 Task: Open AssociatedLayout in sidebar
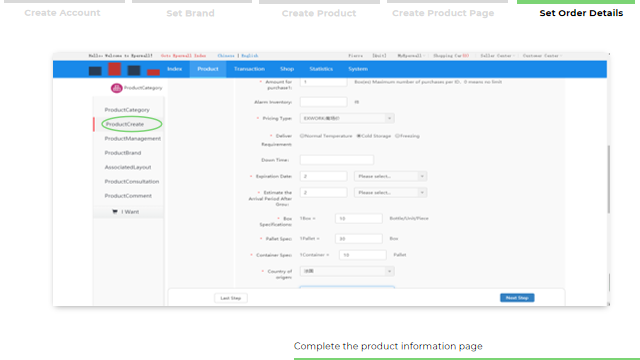coord(128,167)
